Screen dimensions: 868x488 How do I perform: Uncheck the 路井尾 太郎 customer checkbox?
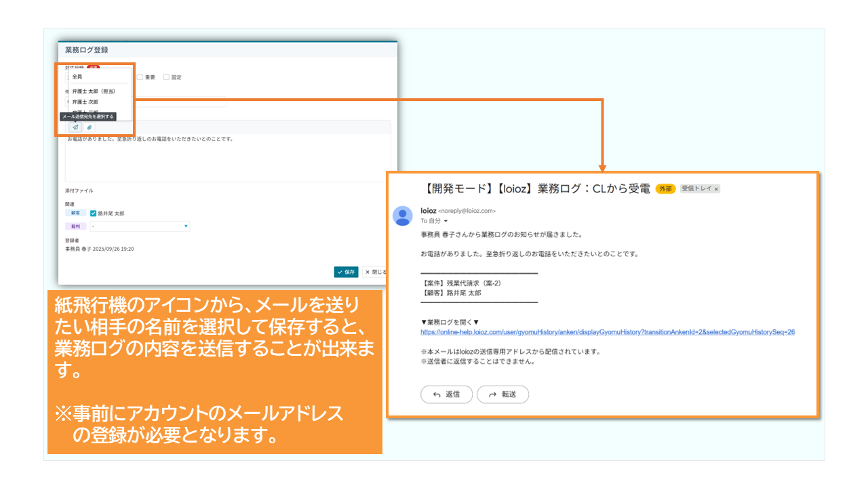point(94,213)
